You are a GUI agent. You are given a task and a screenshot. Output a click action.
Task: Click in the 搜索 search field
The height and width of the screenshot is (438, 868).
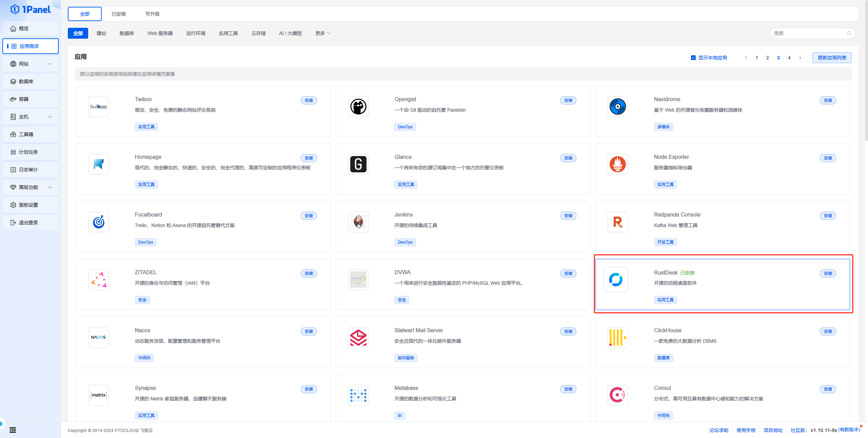pyautogui.click(x=812, y=33)
